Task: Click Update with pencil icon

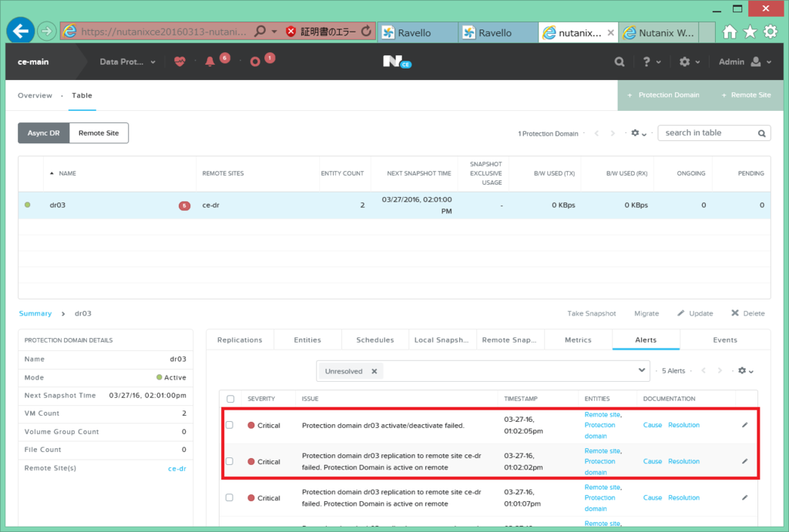Action: pyautogui.click(x=695, y=313)
